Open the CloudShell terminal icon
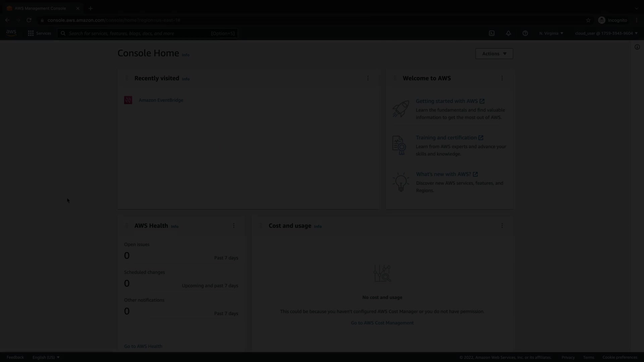644x362 pixels. [492, 33]
